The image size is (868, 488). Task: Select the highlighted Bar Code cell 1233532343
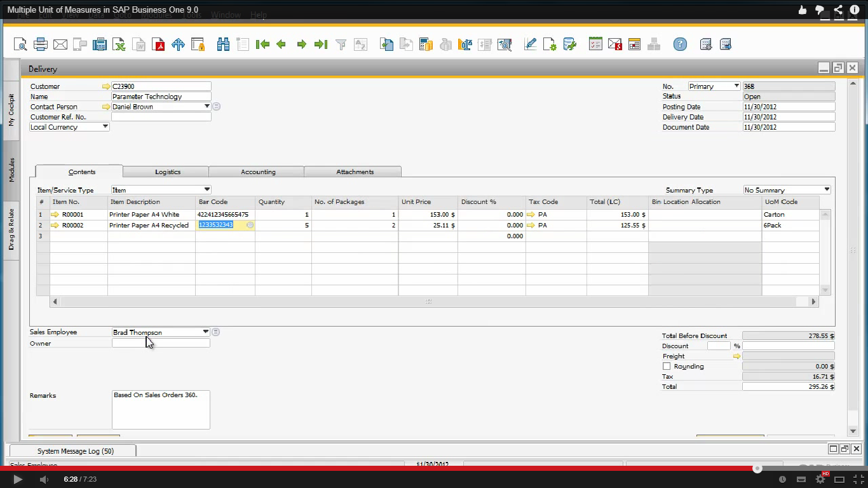[226, 225]
